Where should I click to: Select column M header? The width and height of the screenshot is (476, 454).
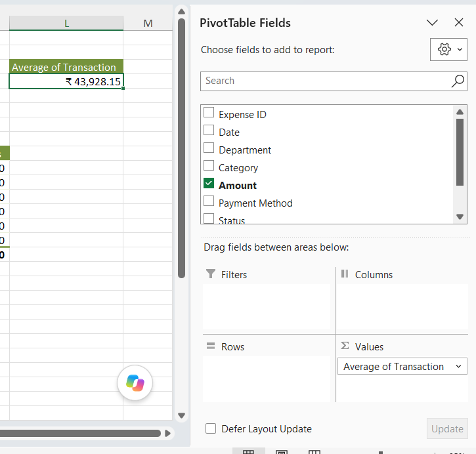148,23
